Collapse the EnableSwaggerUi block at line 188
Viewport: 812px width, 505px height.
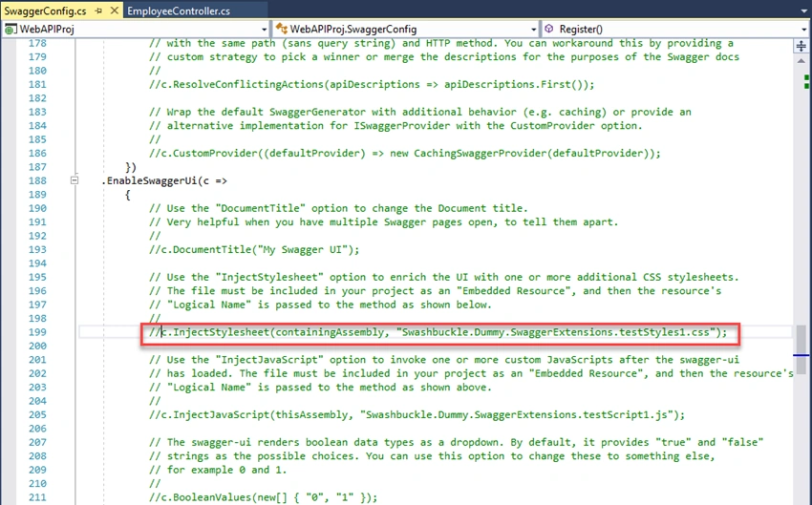pyautogui.click(x=75, y=180)
